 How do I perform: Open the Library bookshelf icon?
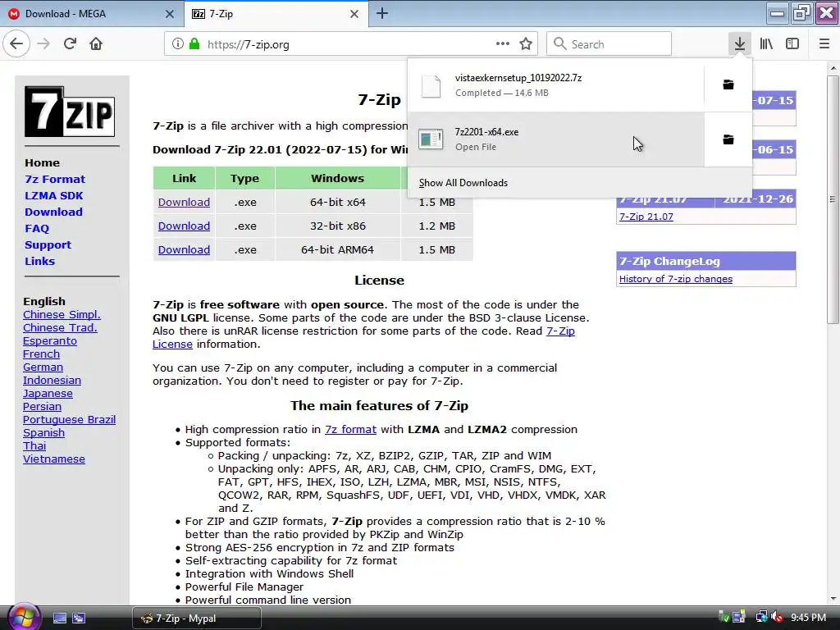coord(766,44)
